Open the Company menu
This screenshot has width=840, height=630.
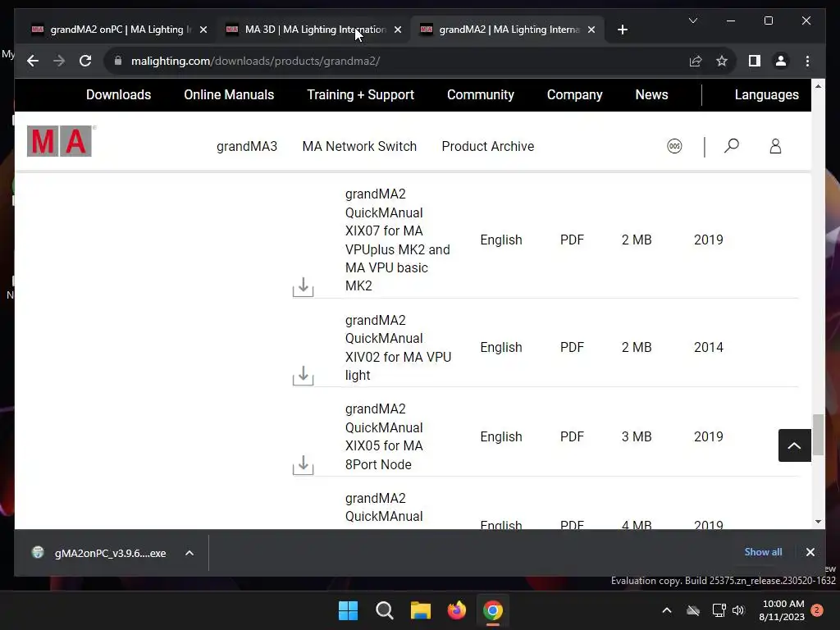(x=574, y=95)
